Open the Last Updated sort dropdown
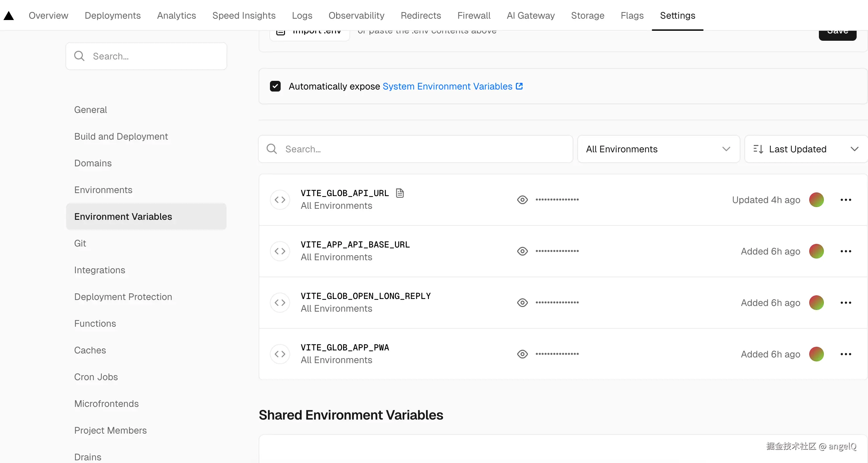868x463 pixels. 805,149
